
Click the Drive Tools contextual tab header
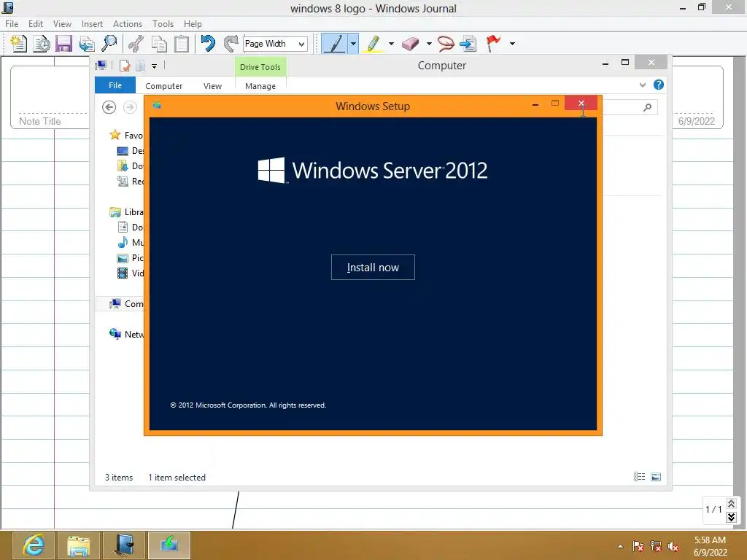point(260,66)
